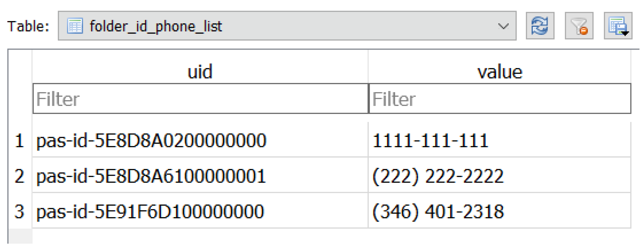This screenshot has height=250, width=644.
Task: Click the table icon beside folder_id_phone_list
Action: click(75, 26)
